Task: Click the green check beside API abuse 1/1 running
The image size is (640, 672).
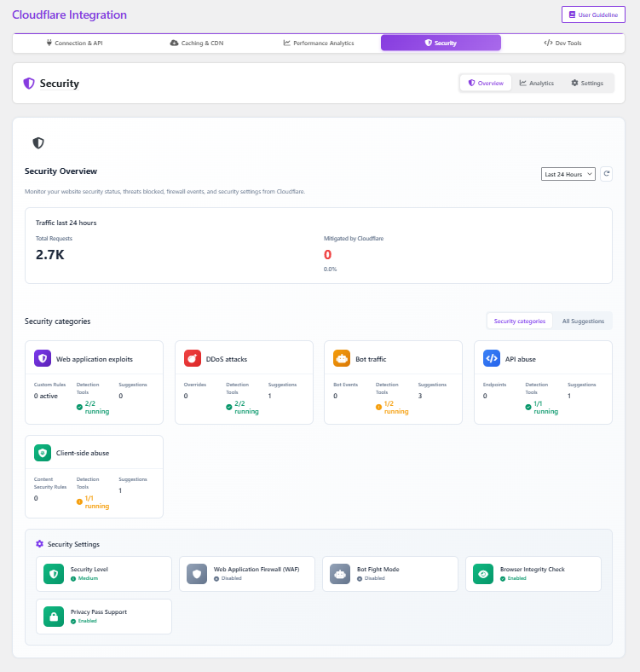Action: click(528, 407)
